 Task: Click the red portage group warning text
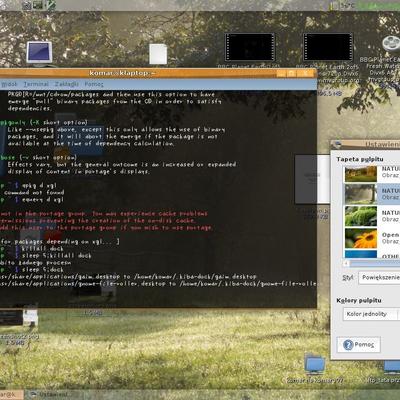click(x=106, y=221)
